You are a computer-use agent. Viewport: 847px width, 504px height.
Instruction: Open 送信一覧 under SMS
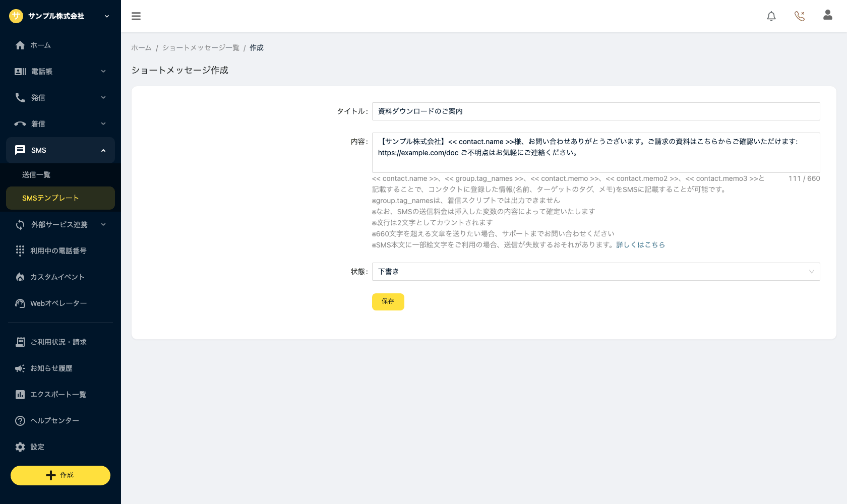[x=60, y=175]
